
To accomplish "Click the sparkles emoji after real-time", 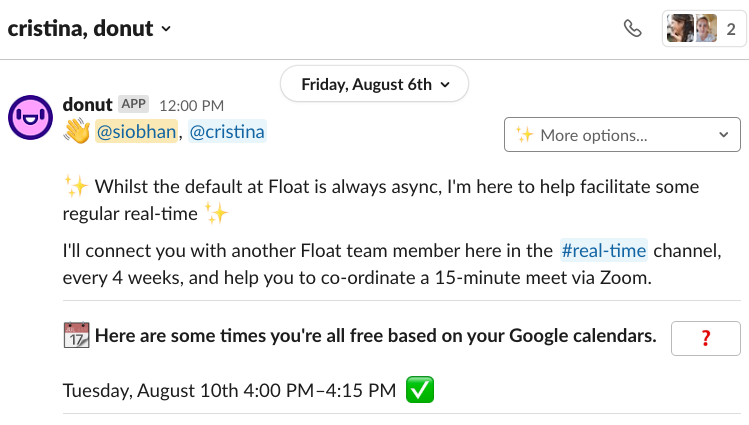I will pyautogui.click(x=216, y=212).
